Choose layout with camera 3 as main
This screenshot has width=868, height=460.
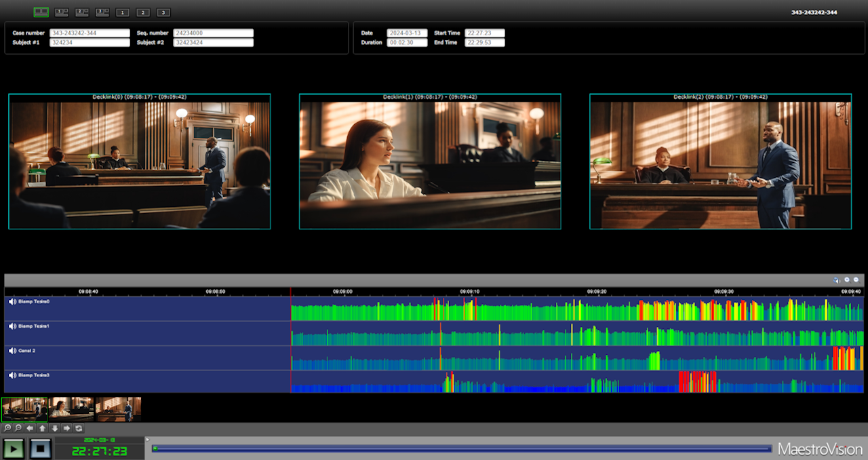click(102, 12)
